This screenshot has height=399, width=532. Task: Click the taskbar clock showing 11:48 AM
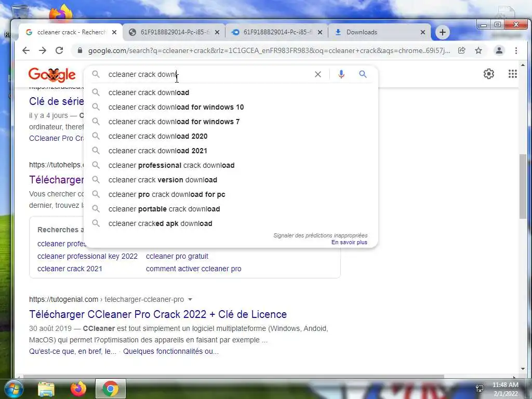pyautogui.click(x=505, y=389)
